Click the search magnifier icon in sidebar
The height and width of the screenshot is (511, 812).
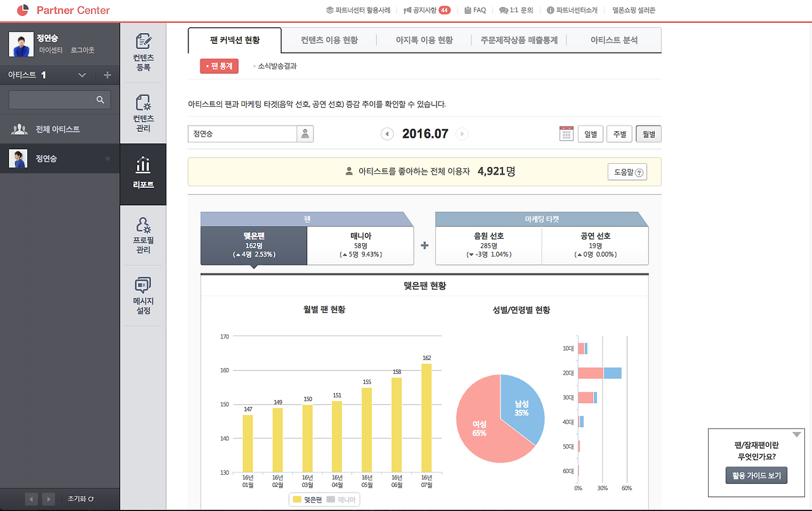100,100
